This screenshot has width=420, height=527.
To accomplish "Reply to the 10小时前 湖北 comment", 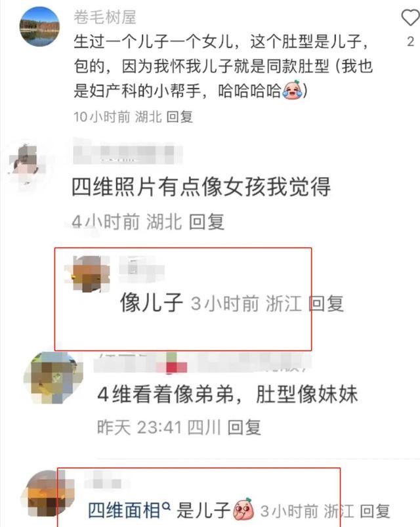I will tap(180, 117).
